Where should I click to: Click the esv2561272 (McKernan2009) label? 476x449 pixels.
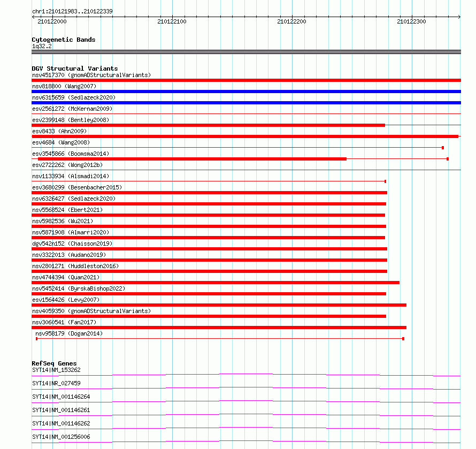click(72, 109)
